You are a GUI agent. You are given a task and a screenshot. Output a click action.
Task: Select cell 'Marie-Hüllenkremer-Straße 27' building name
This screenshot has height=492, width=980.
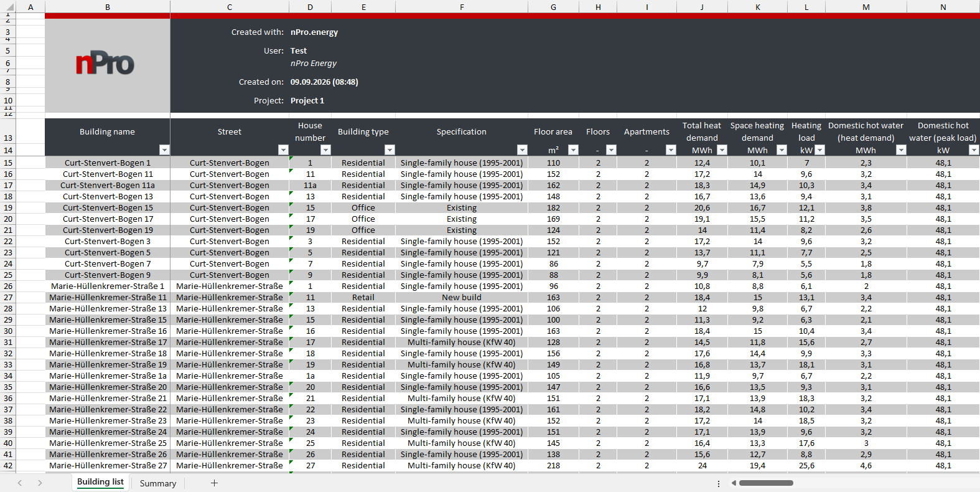click(108, 465)
